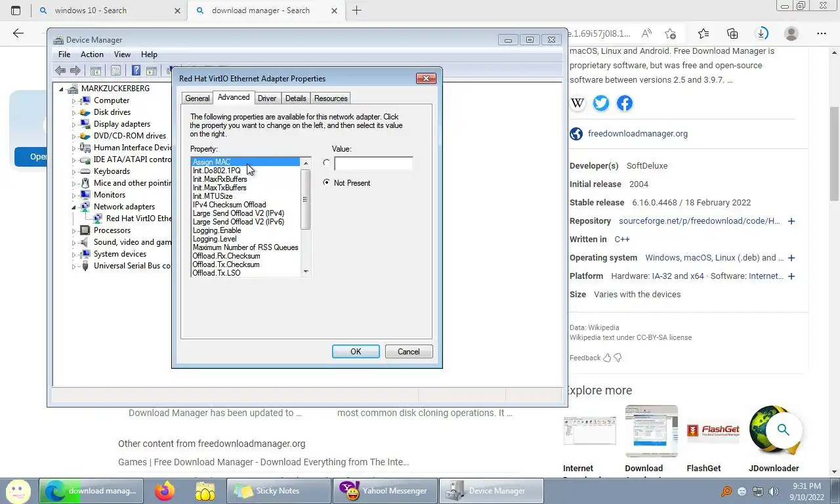Viewport: 840px width, 504px height.
Task: Click property list scroll down arrow
Action: [306, 272]
